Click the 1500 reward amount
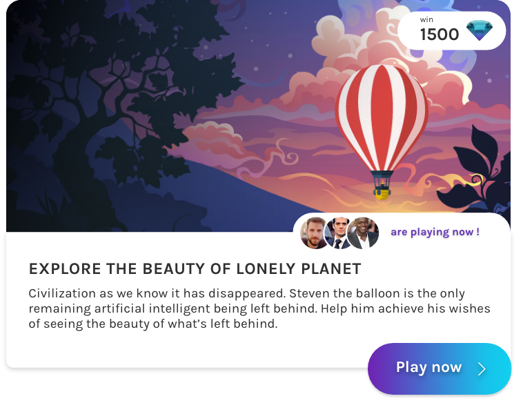Image resolution: width=532 pixels, height=403 pixels. [x=440, y=35]
